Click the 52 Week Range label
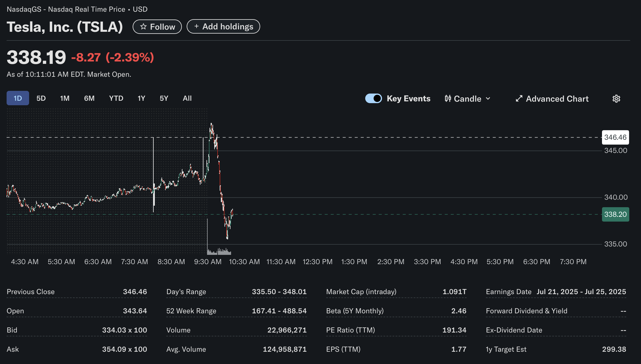This screenshot has height=364, width=641. [191, 311]
